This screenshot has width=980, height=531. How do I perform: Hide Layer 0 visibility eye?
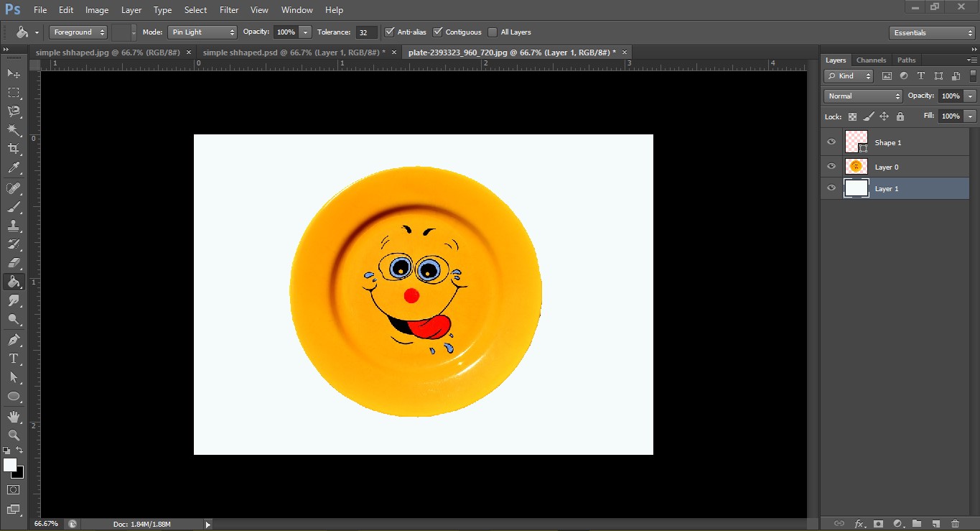point(831,166)
